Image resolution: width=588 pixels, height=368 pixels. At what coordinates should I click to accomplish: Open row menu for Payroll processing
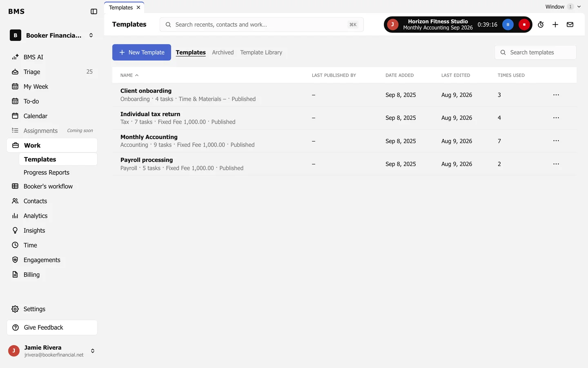556,164
